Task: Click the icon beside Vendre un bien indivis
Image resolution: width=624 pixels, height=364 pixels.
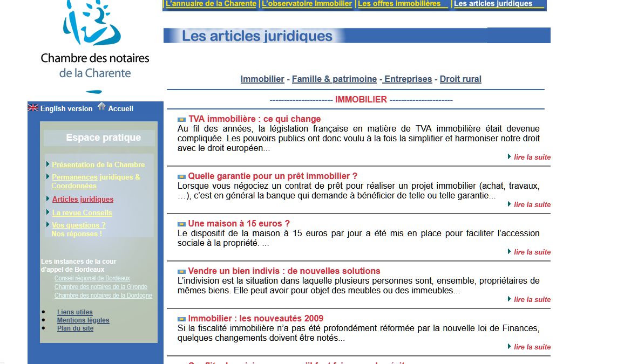Action: pos(181,272)
